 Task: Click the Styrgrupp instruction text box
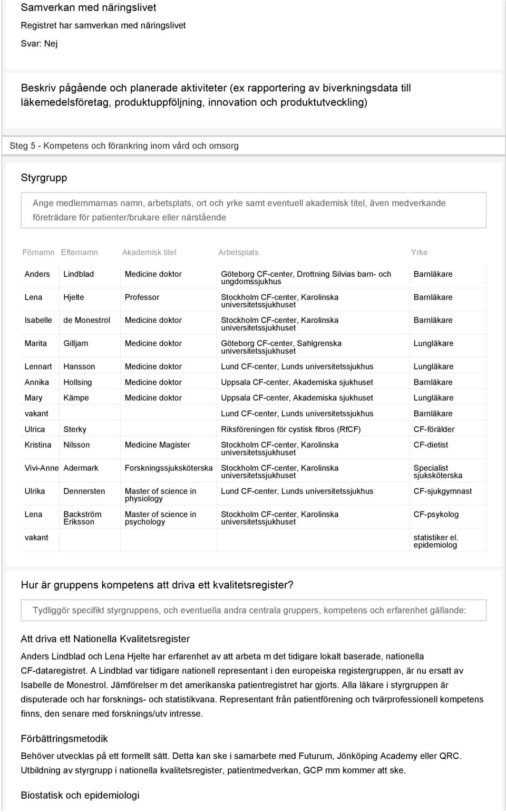254,210
